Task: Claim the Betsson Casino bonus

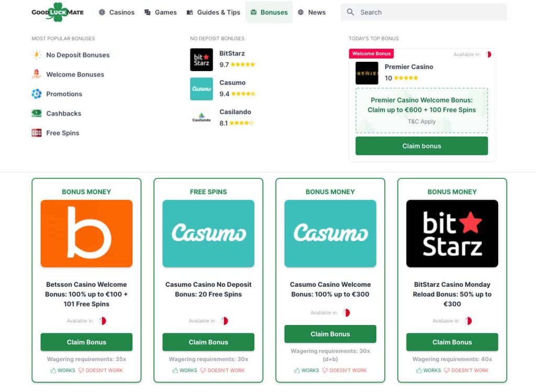Action: coord(86,342)
